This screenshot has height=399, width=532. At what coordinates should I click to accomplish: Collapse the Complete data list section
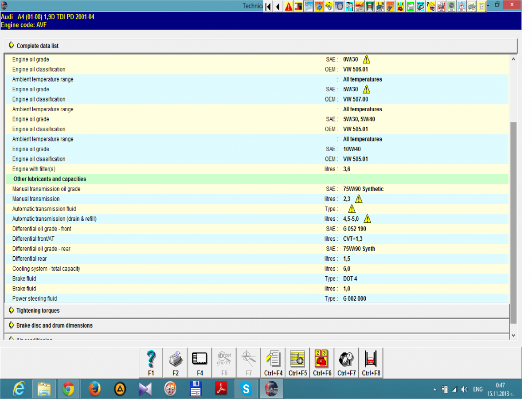coord(261,46)
